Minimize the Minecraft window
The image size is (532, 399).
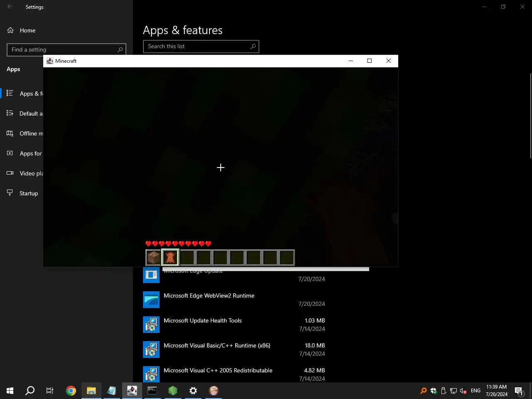(351, 61)
